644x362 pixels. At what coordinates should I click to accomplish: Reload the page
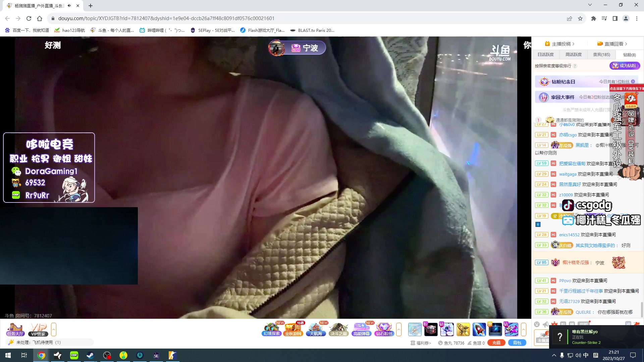click(29, 18)
